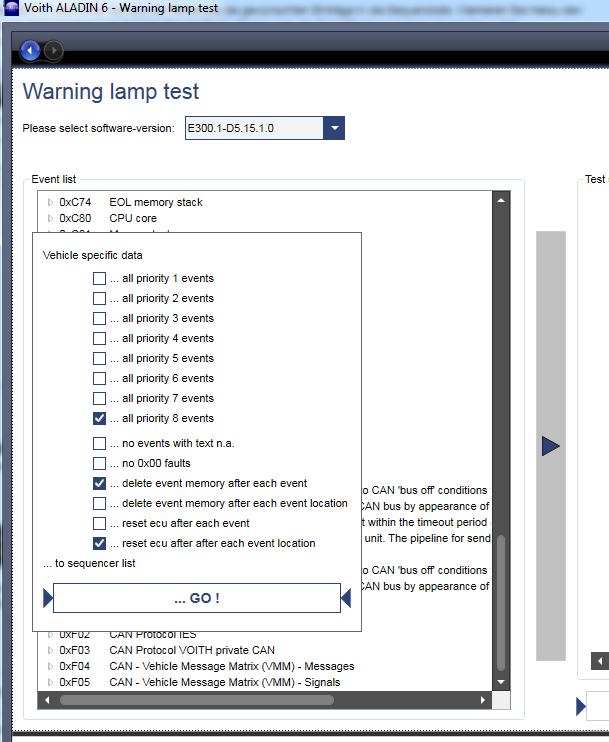Click the triangle right of the GO button
This screenshot has height=742, width=609.
[x=346, y=598]
